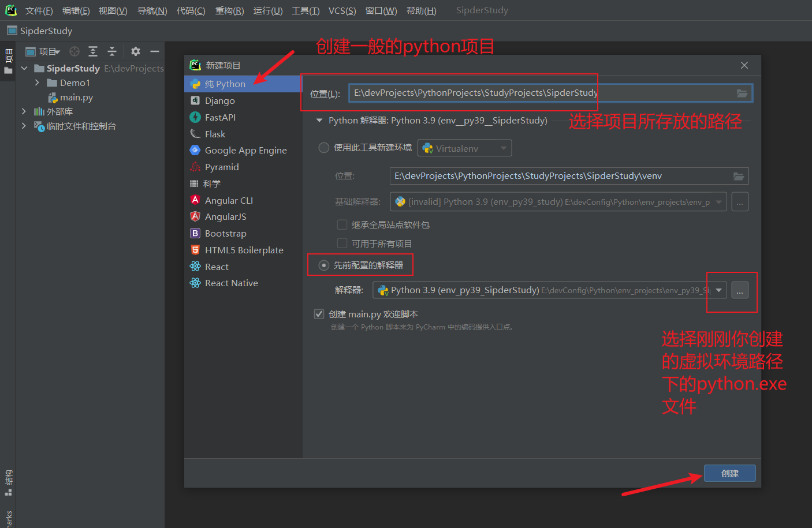Click the ... button beside 解释器 dropdown
The width and height of the screenshot is (812, 528).
[740, 290]
